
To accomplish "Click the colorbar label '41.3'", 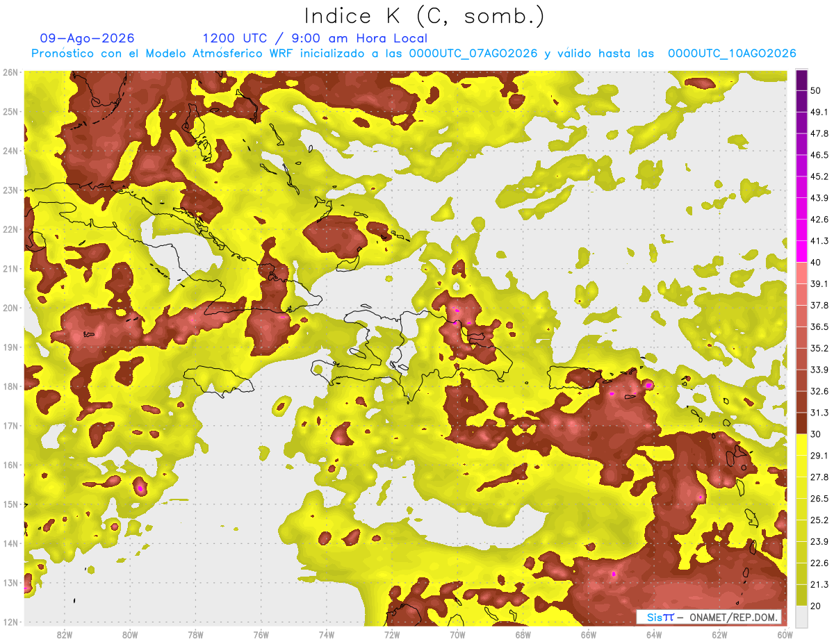I will (x=819, y=241).
